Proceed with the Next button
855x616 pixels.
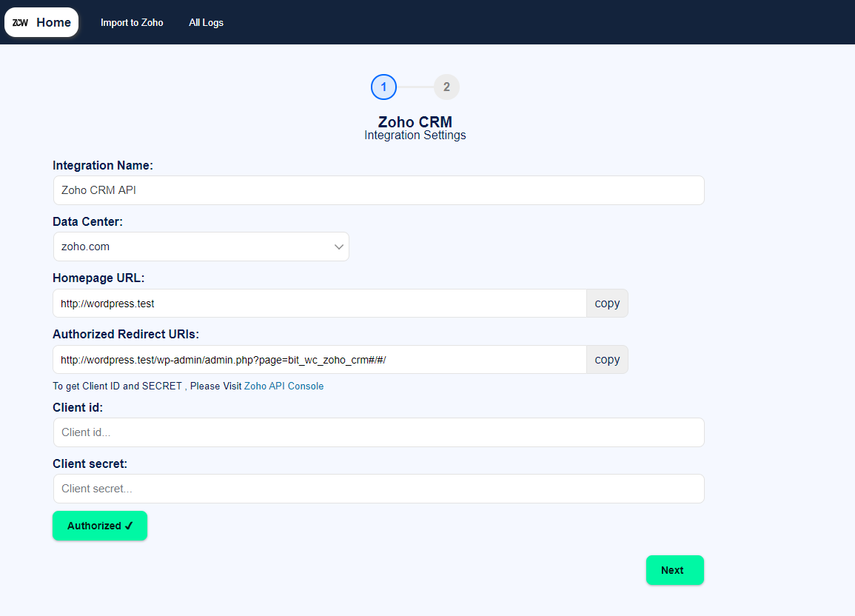[675, 570]
